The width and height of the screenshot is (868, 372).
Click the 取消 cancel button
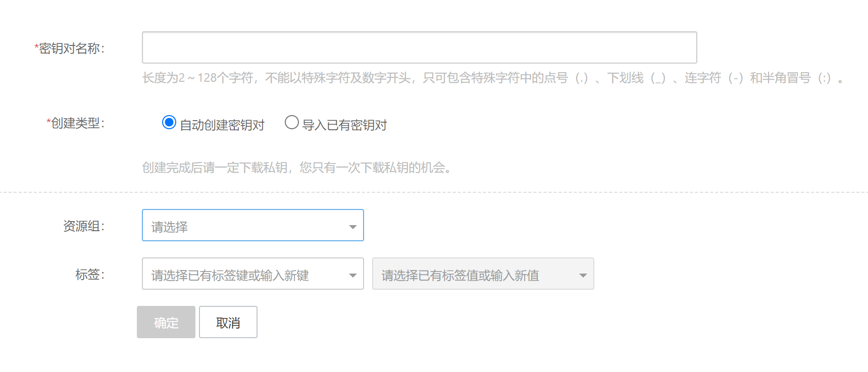pyautogui.click(x=228, y=322)
